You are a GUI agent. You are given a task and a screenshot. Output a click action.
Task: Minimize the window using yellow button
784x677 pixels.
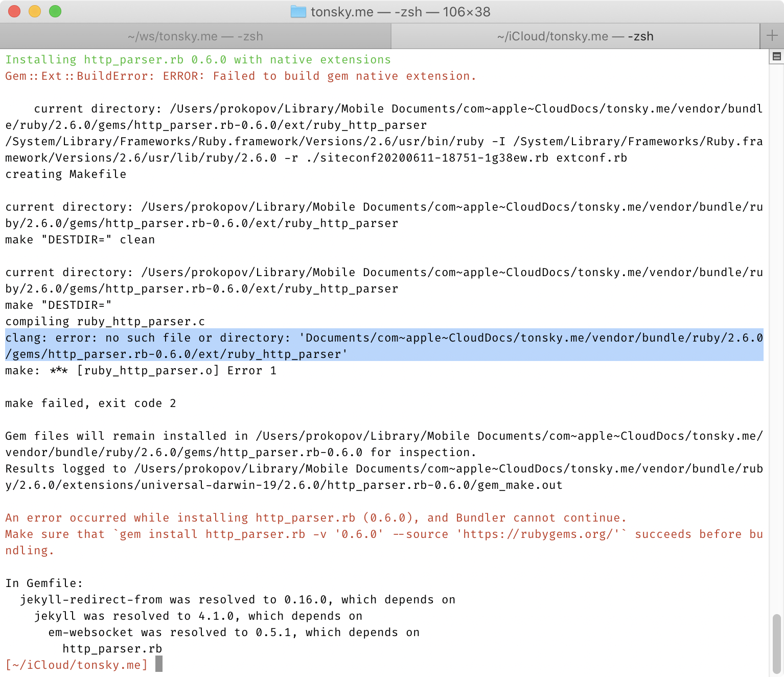(x=35, y=11)
